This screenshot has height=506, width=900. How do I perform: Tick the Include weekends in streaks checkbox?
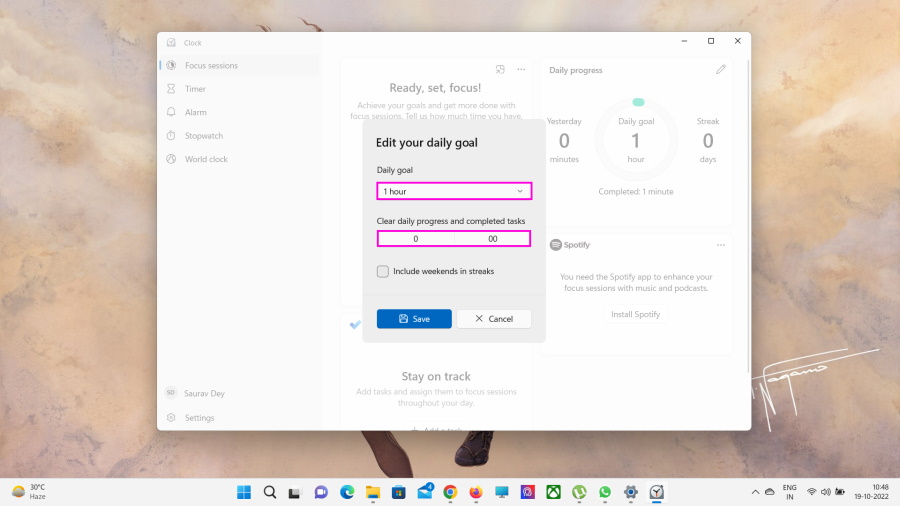tap(383, 271)
